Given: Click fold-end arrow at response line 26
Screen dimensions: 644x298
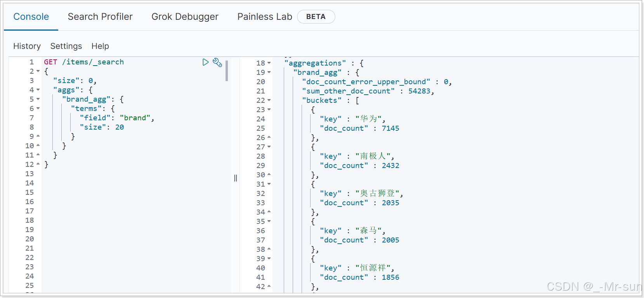Looking at the screenshot, I should pos(269,137).
